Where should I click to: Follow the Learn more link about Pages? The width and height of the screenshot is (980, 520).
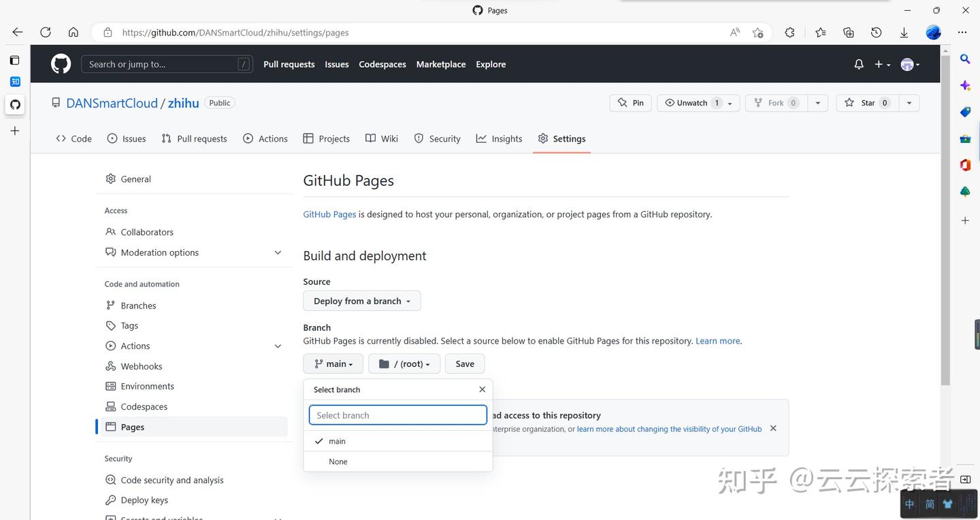717,340
